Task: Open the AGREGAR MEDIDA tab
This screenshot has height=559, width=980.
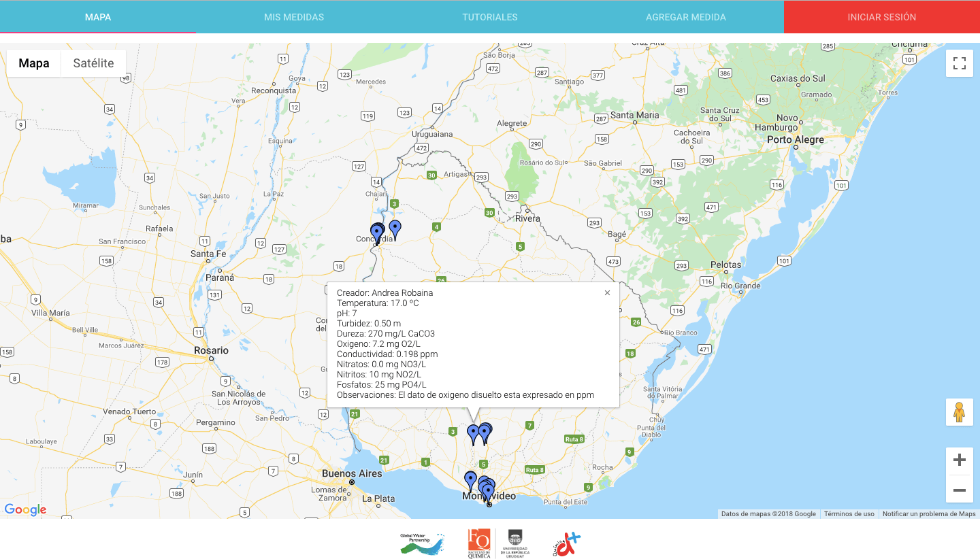Action: 686,17
